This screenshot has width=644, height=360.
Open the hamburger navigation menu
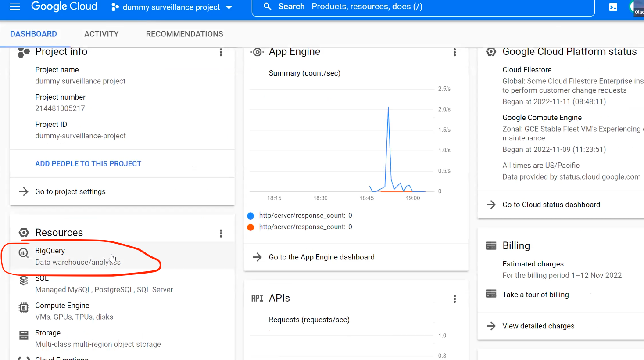click(15, 7)
